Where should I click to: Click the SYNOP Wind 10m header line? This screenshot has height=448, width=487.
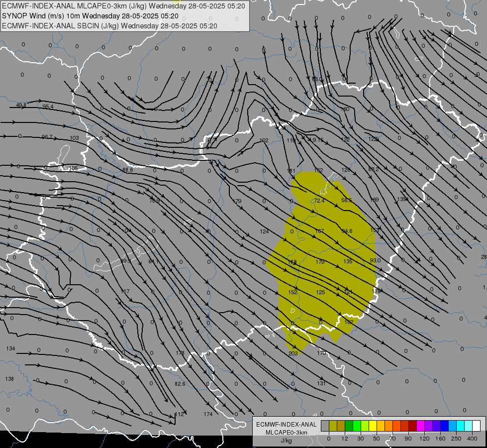tap(90, 16)
